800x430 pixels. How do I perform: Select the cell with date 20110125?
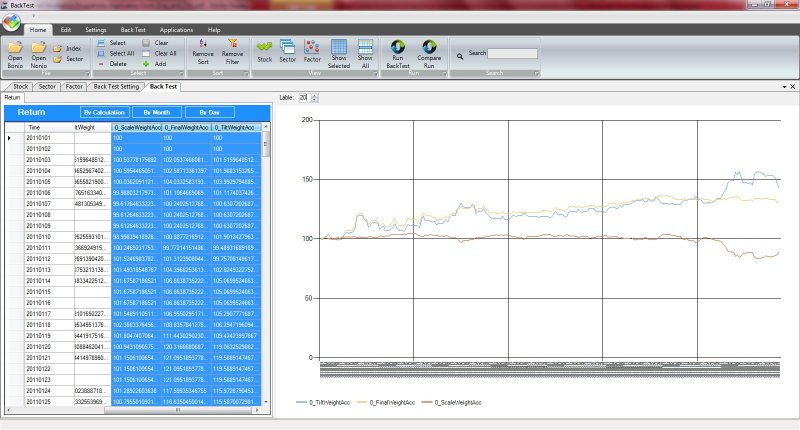[x=49, y=401]
